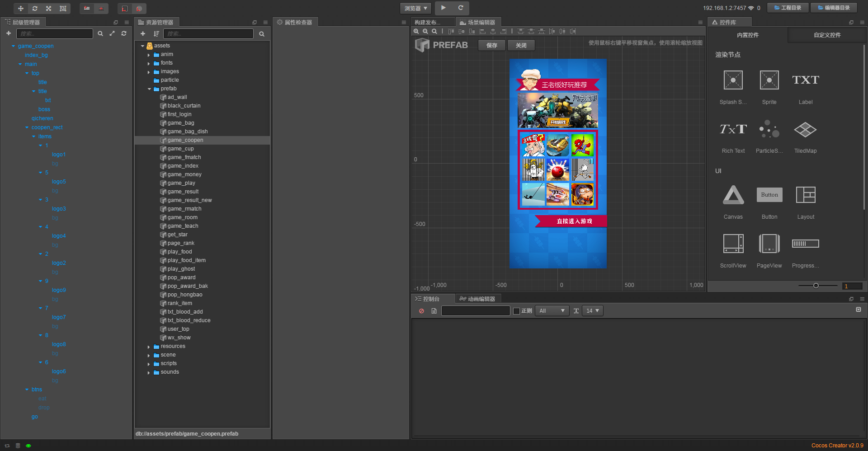This screenshot has height=451, width=868.
Task: Click the assets search input field
Action: click(x=208, y=34)
